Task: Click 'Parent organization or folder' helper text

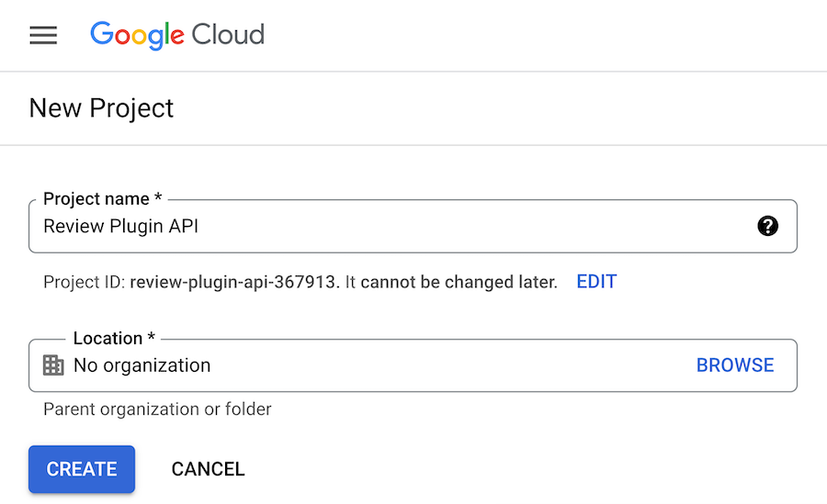Action: coord(157,409)
